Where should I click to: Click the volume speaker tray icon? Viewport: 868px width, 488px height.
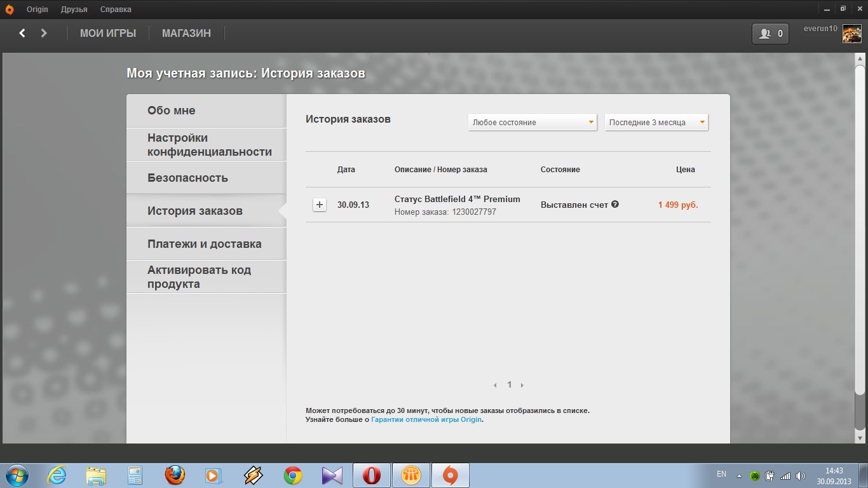[x=801, y=475]
